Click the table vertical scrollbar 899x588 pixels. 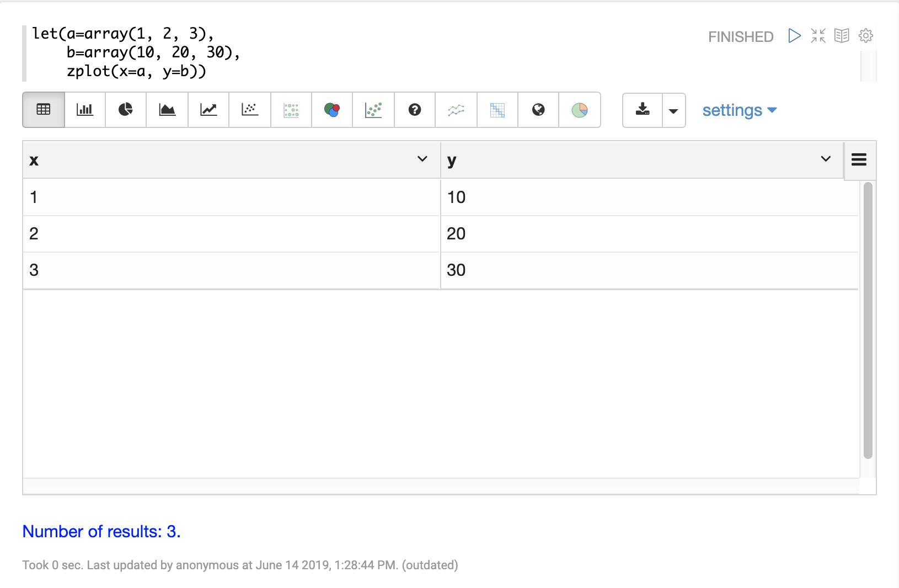coord(868,320)
